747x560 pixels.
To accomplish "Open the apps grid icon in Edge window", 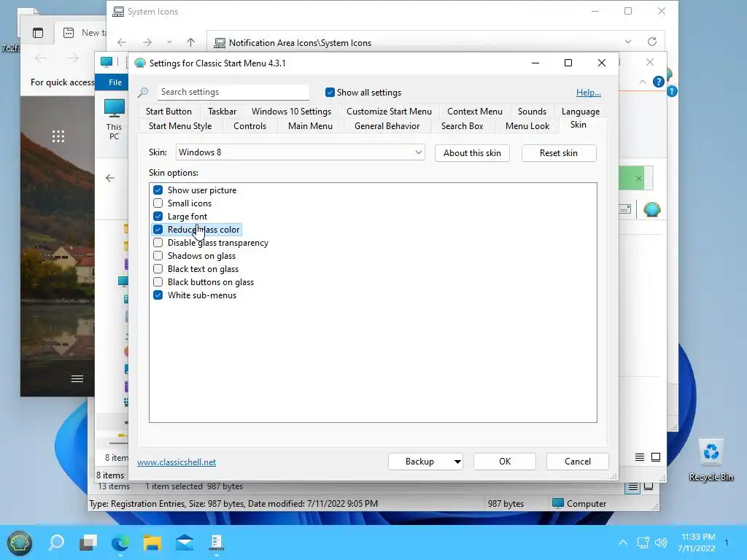I will [x=58, y=136].
